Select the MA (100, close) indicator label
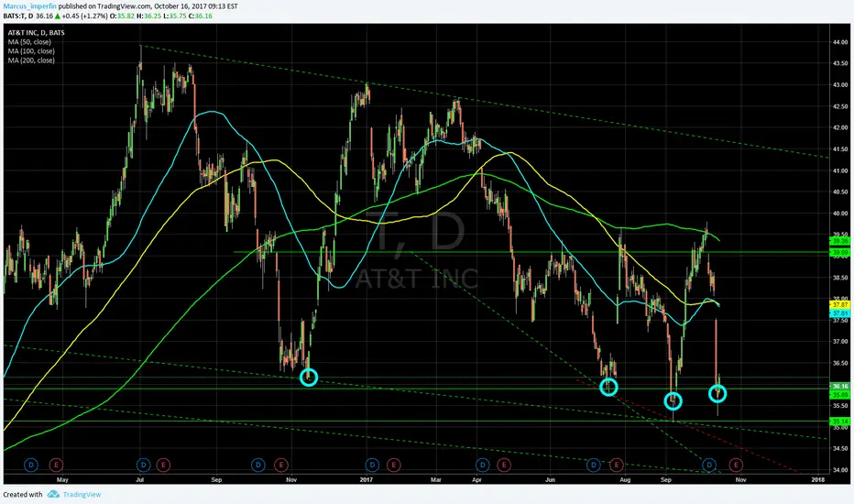Image resolution: width=854 pixels, height=504 pixels. (31, 51)
